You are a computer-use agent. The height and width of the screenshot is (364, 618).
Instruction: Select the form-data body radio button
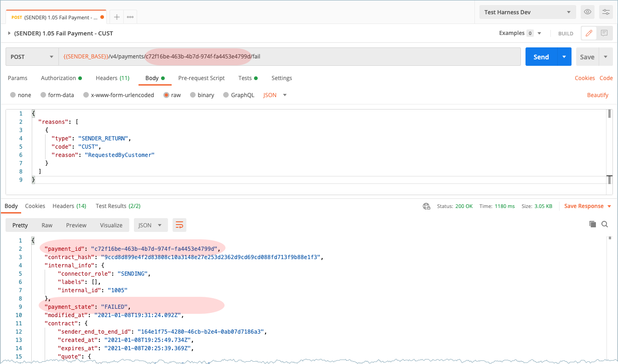point(43,95)
